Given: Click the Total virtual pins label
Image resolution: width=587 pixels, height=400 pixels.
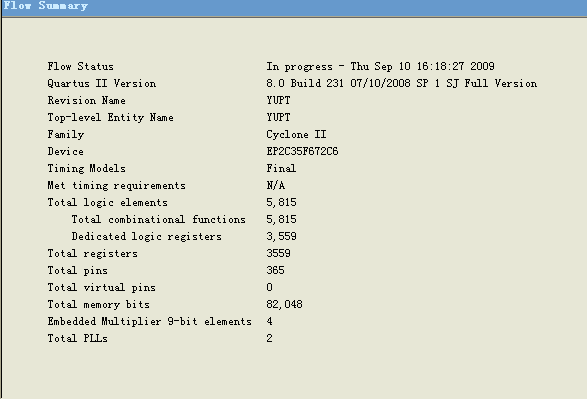Looking at the screenshot, I should coord(101,288).
